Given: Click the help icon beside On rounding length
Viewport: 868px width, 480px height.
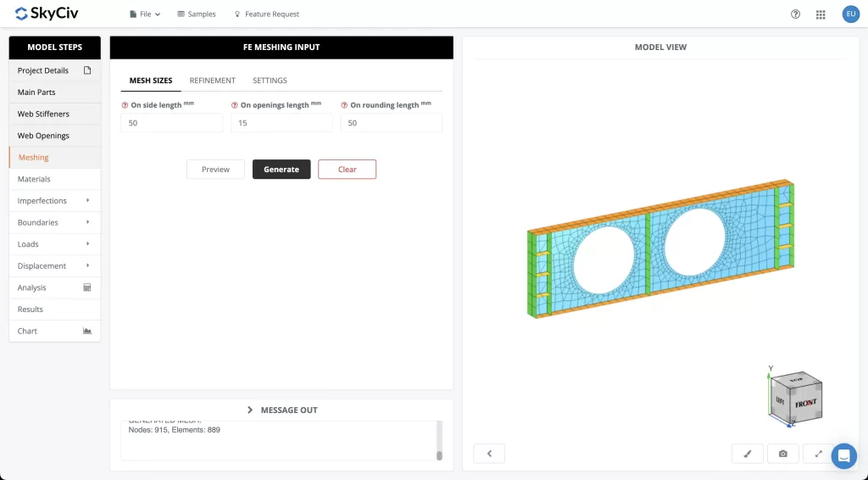Looking at the screenshot, I should [344, 105].
